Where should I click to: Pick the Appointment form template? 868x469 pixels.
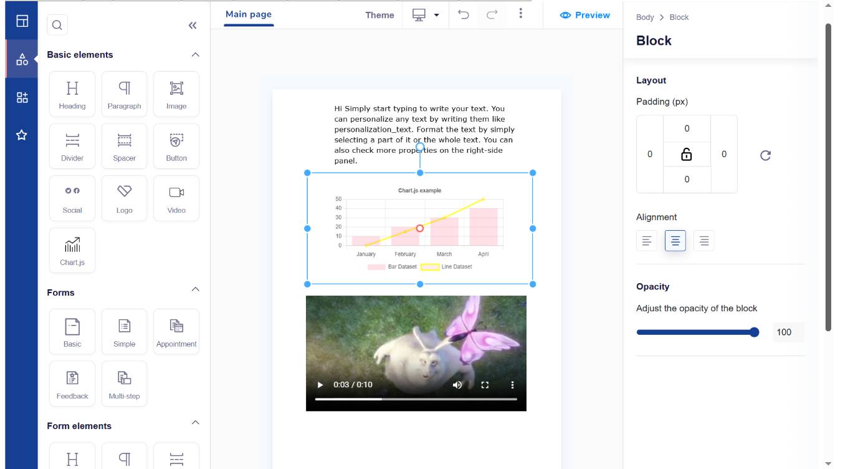176,332
